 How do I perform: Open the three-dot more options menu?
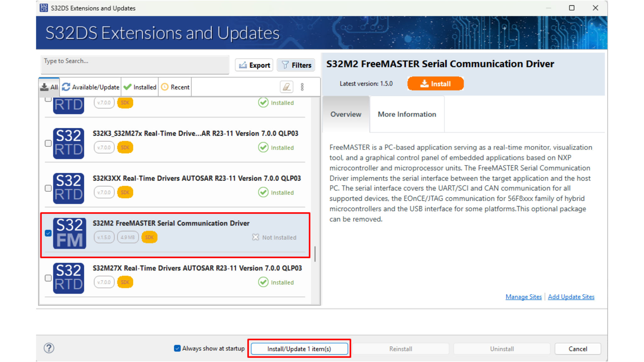click(x=302, y=87)
